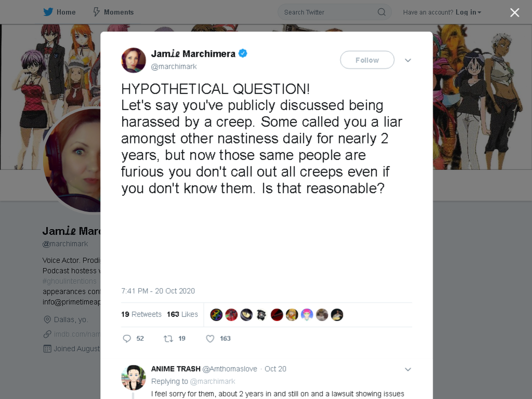View the 163 Likes list
This screenshot has width=532, height=399.
(182, 314)
